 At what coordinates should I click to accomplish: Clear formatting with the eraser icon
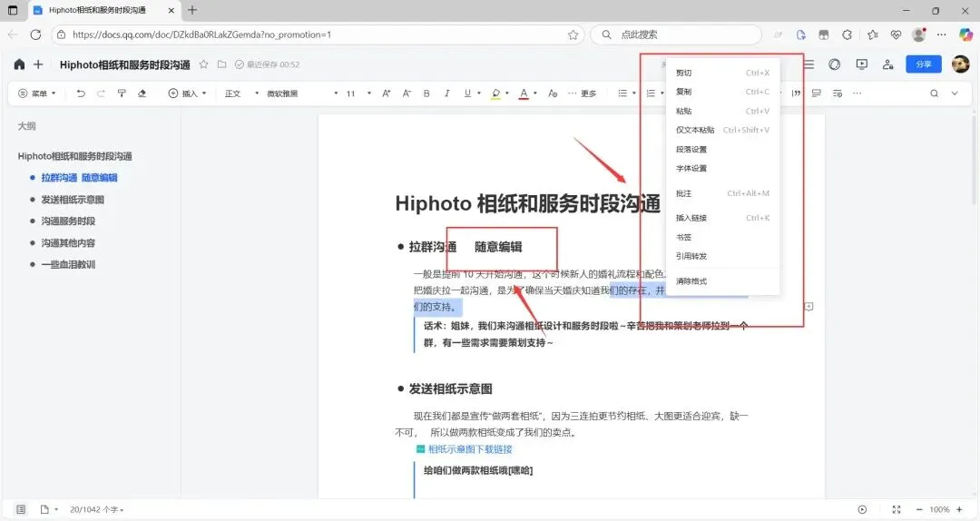(142, 93)
